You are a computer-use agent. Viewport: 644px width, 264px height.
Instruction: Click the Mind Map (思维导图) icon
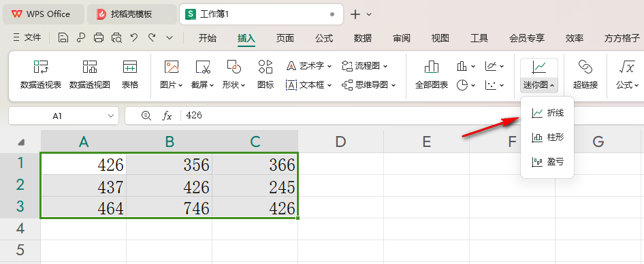[347, 85]
